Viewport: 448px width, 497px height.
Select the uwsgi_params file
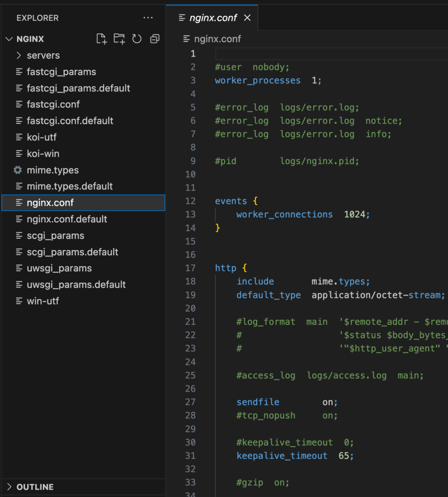(x=59, y=268)
